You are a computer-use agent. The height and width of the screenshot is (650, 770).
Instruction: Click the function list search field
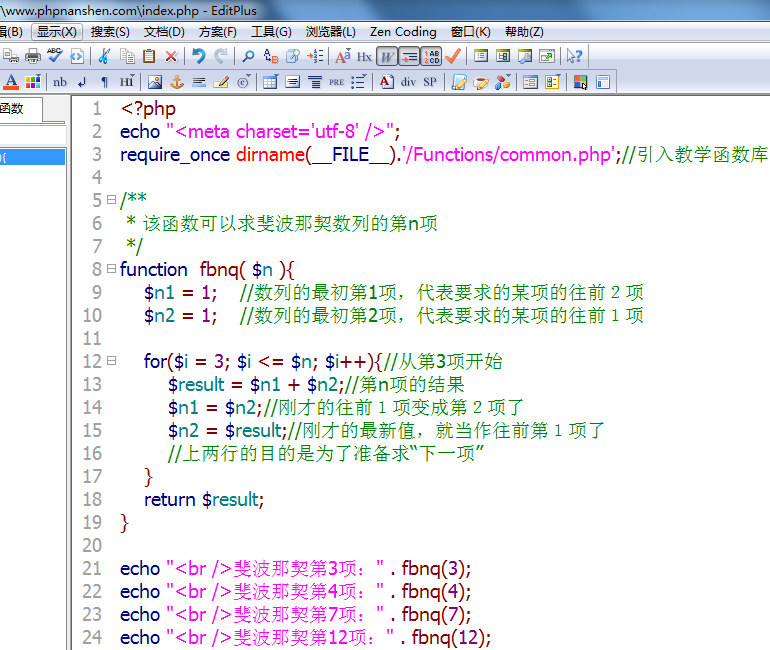(x=33, y=135)
